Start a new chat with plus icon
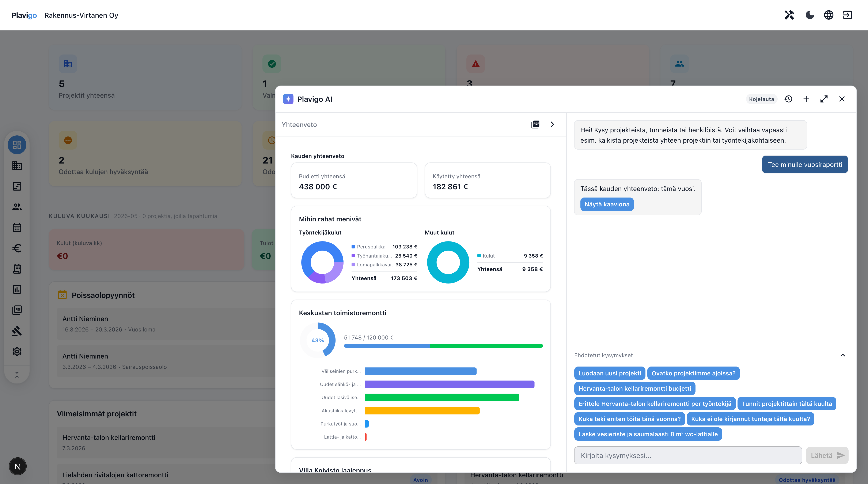The height and width of the screenshot is (484, 868). point(806,99)
